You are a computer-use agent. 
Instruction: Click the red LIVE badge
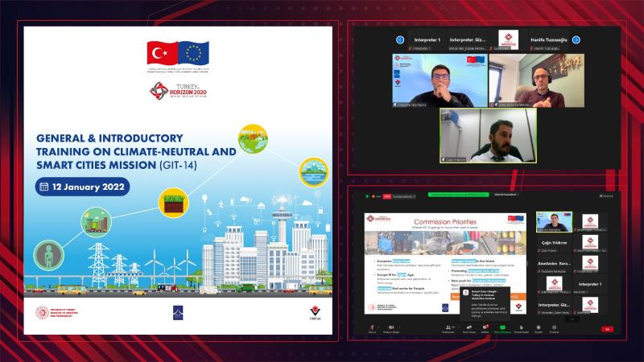[x=387, y=196]
